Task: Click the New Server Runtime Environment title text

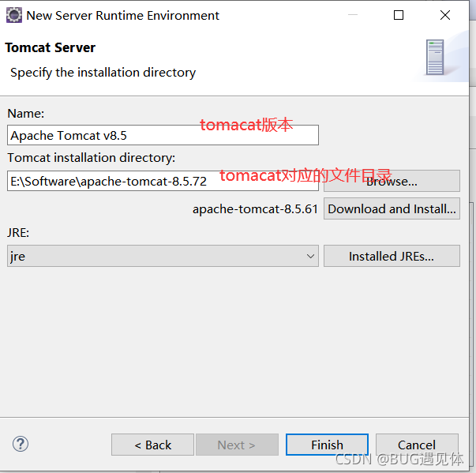Action: pos(123,15)
